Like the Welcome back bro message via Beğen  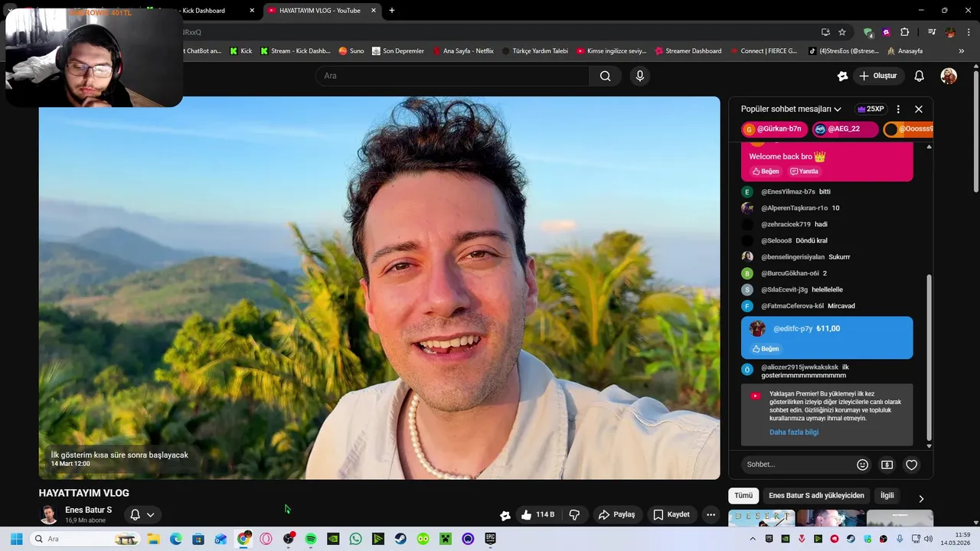point(765,171)
